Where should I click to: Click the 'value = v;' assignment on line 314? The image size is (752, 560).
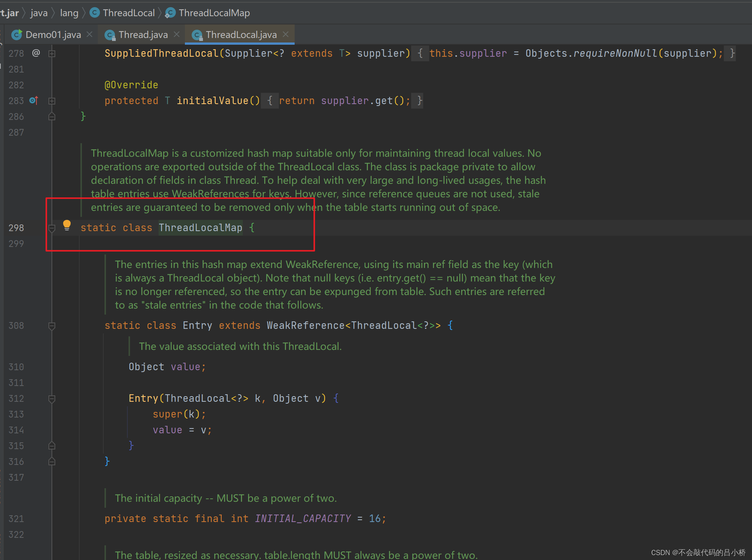click(182, 430)
